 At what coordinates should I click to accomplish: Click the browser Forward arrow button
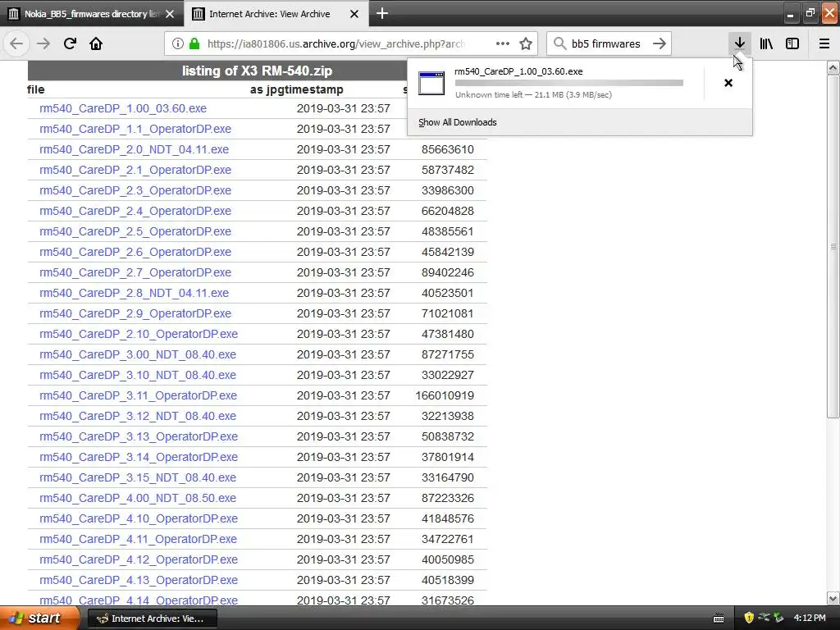43,43
